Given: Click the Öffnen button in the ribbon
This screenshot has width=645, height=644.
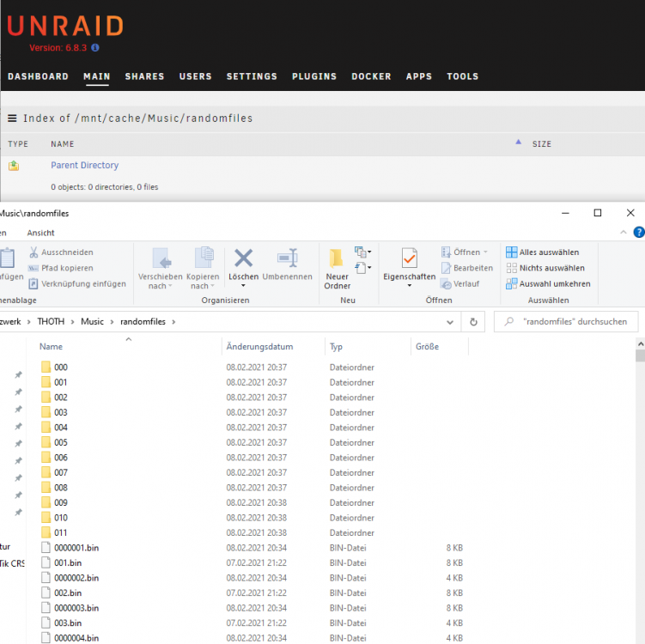Looking at the screenshot, I should [x=465, y=252].
